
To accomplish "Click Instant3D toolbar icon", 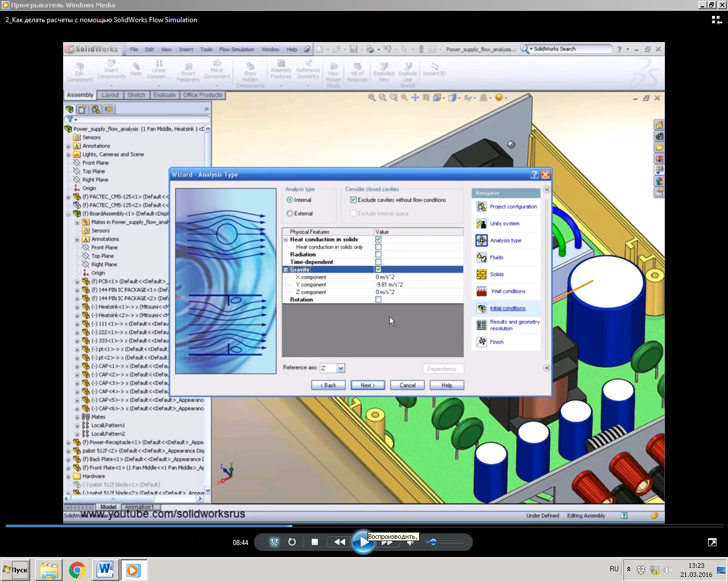I will pos(434,69).
